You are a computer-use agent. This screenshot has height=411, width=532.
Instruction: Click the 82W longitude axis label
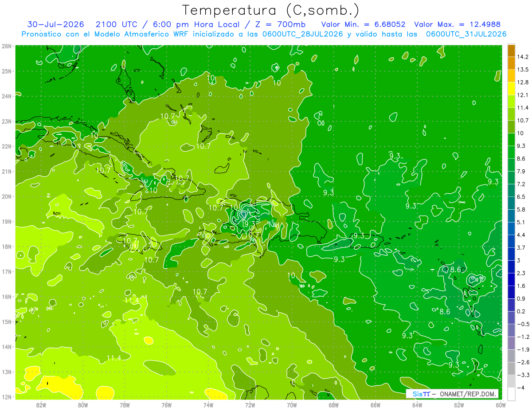coord(41,405)
